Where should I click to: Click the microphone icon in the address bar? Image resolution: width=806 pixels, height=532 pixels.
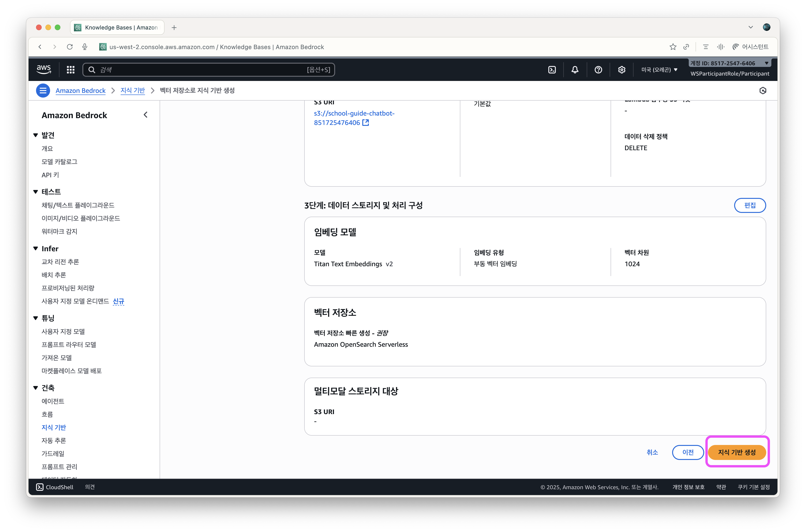(85, 47)
